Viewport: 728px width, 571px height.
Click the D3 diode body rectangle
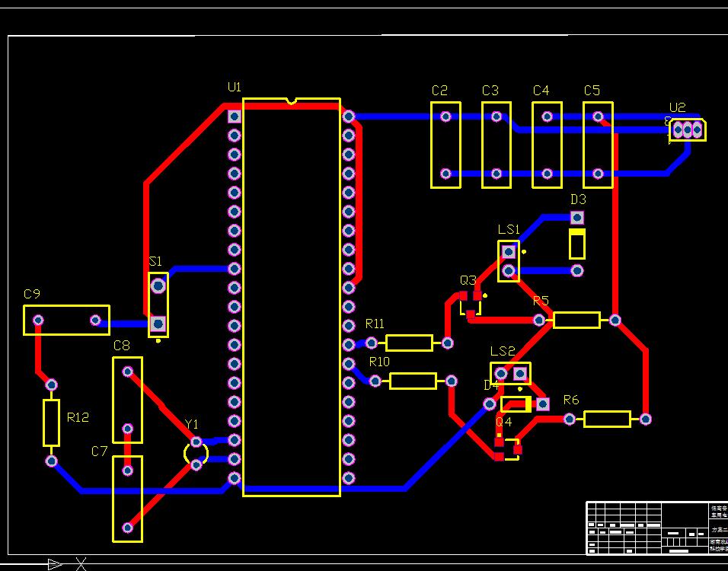577,244
